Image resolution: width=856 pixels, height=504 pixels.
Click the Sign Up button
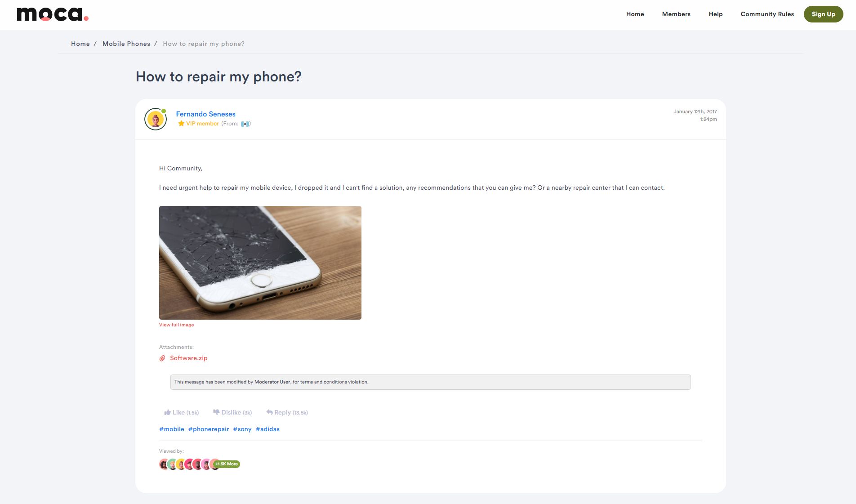(x=823, y=14)
